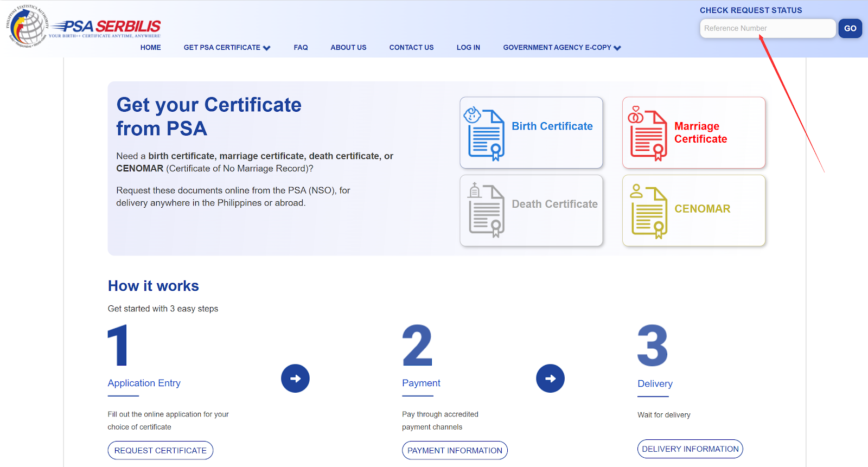Go to the HOME menu item
Screen dimensions: 868x467
pyautogui.click(x=150, y=48)
